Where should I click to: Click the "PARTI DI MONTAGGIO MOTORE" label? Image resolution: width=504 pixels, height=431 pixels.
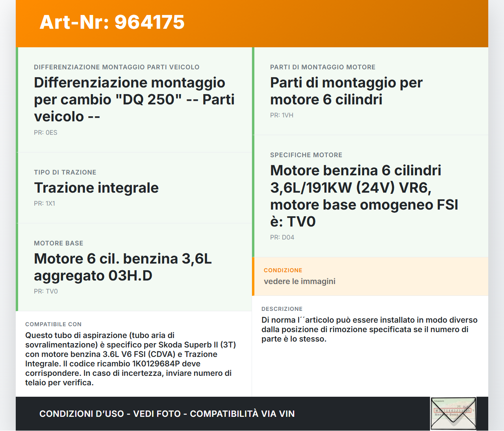tap(323, 67)
